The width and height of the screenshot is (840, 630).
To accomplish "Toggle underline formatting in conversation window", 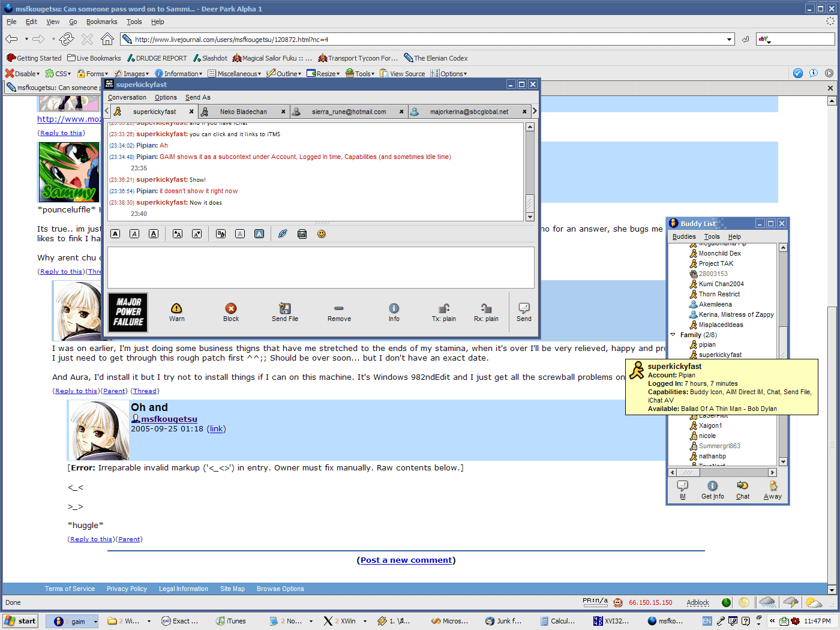I will coord(154,234).
